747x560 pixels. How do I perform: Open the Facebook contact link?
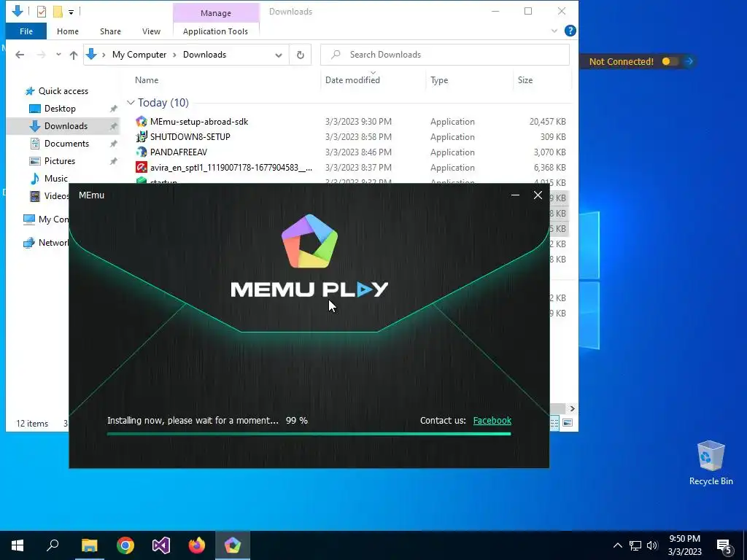[x=492, y=421]
